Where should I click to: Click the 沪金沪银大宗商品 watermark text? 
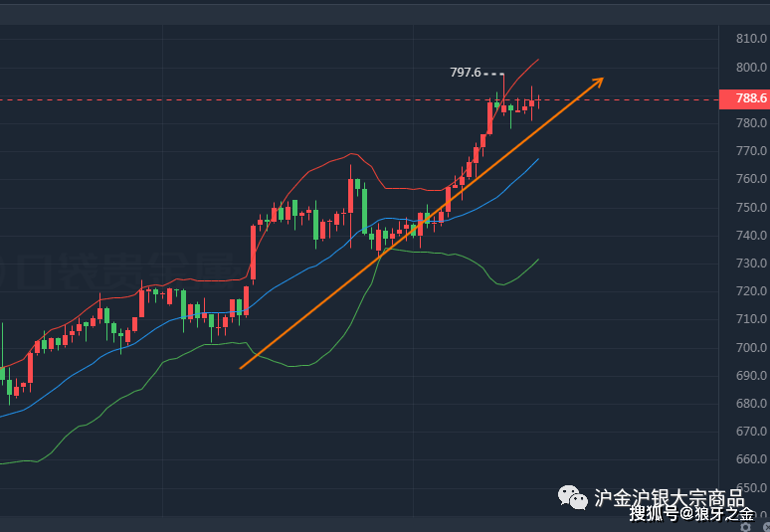pyautogui.click(x=670, y=497)
